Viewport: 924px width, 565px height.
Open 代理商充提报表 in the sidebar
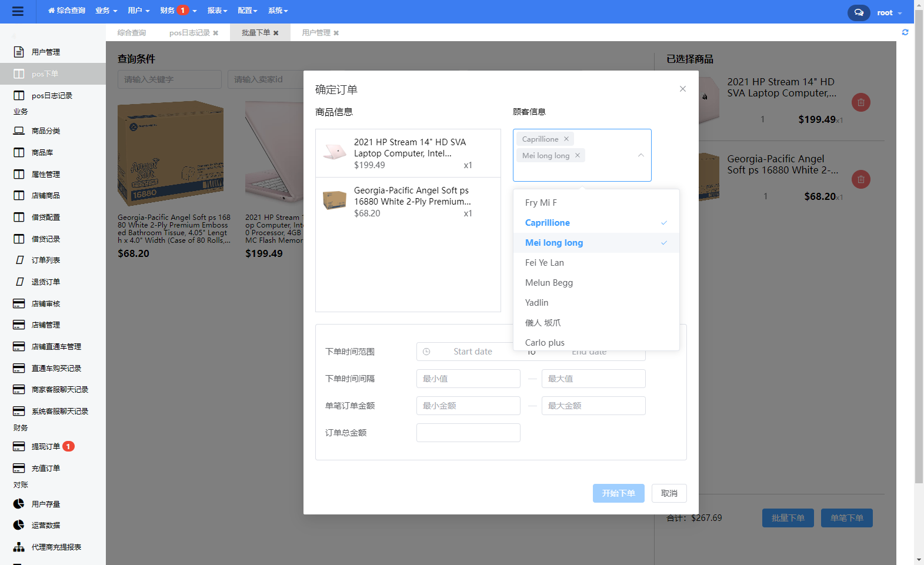click(x=53, y=547)
